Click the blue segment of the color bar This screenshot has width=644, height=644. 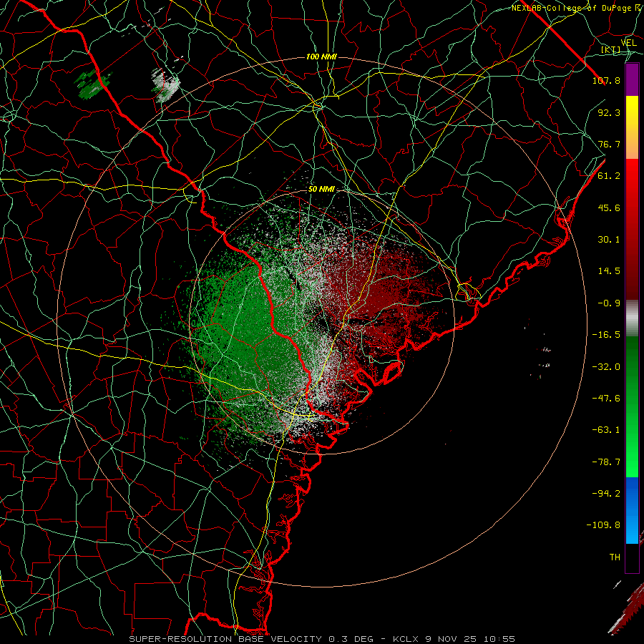(632, 510)
